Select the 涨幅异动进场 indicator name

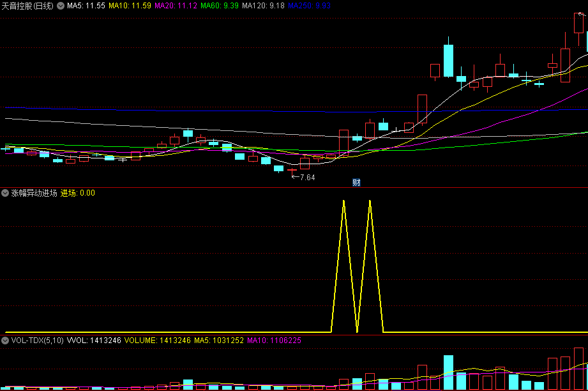click(x=34, y=193)
